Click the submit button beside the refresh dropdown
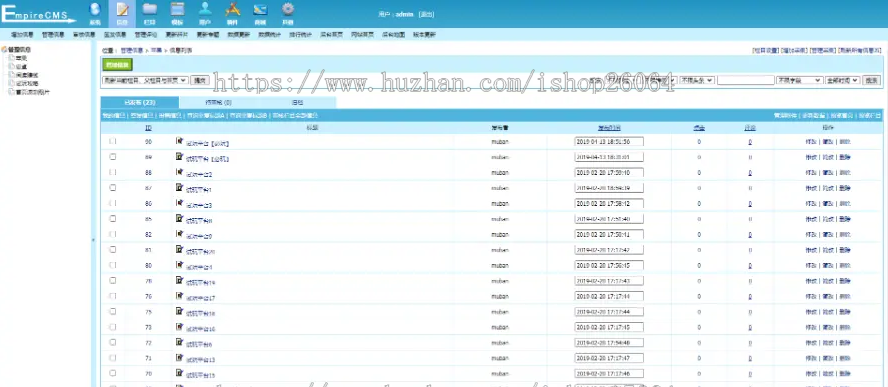This screenshot has width=888, height=387. click(199, 80)
